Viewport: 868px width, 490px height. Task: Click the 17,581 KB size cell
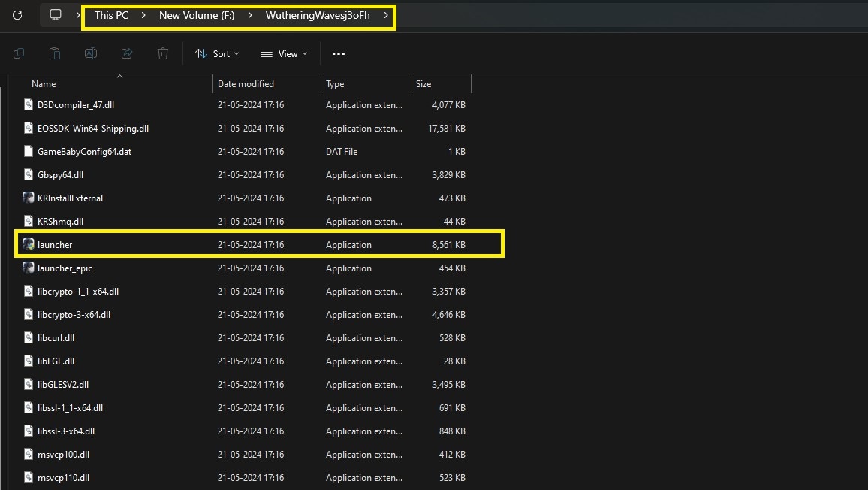[447, 128]
